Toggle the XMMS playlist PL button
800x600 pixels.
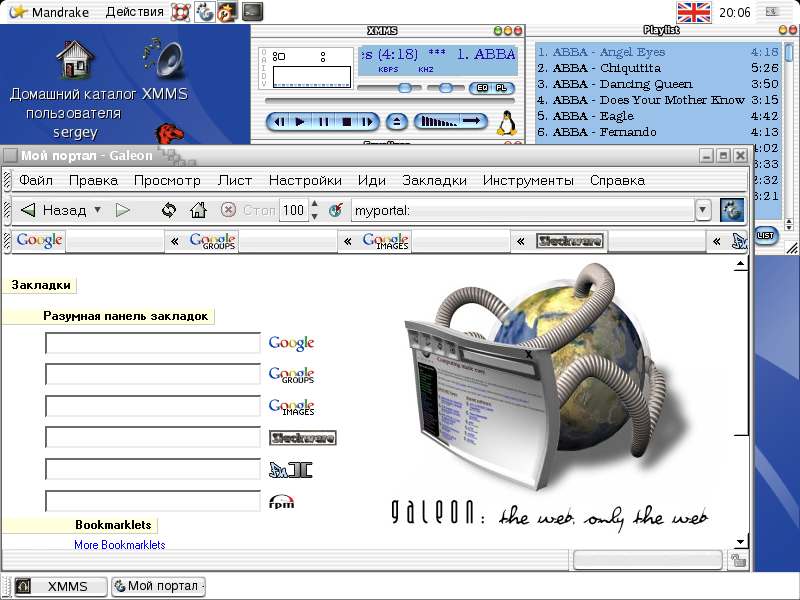(x=502, y=88)
